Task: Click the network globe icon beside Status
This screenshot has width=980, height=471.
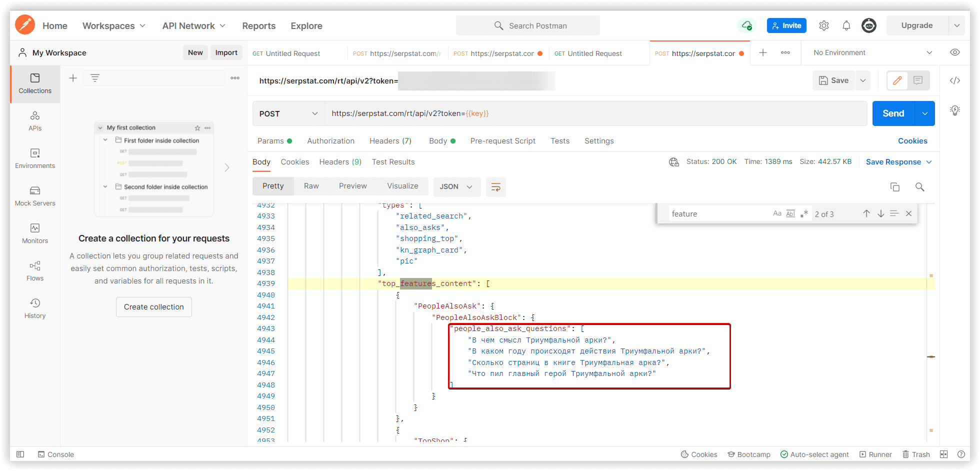Action: click(x=674, y=162)
